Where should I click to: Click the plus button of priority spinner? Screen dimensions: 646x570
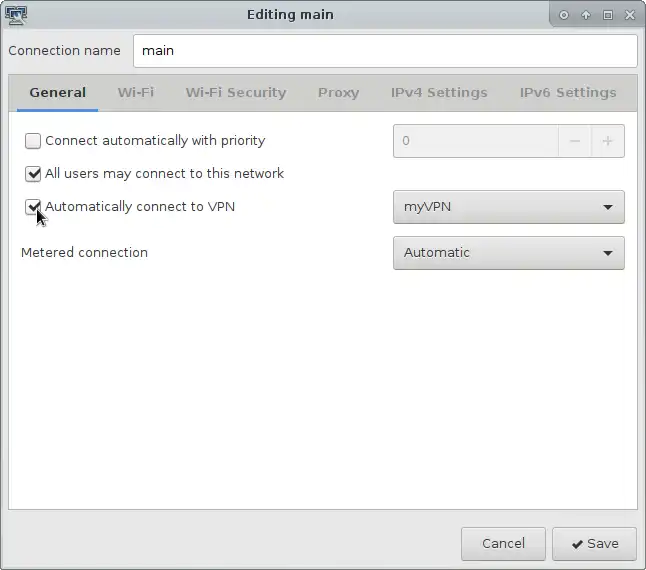[608, 141]
